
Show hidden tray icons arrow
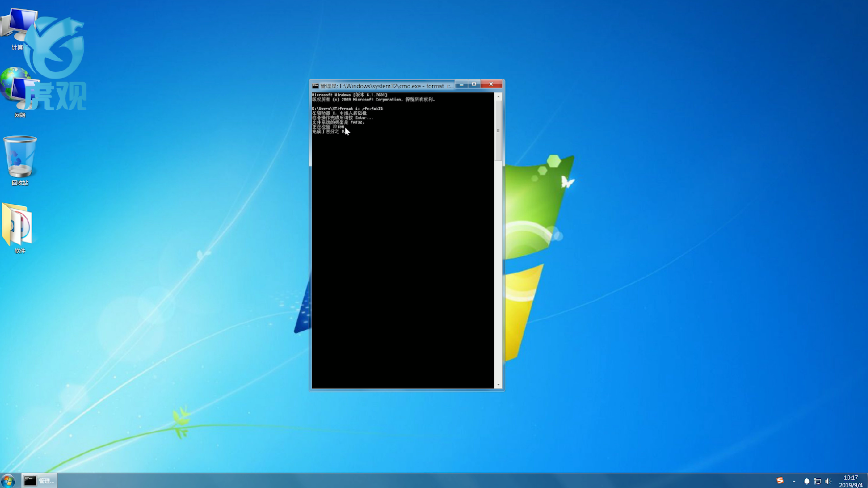click(x=794, y=481)
